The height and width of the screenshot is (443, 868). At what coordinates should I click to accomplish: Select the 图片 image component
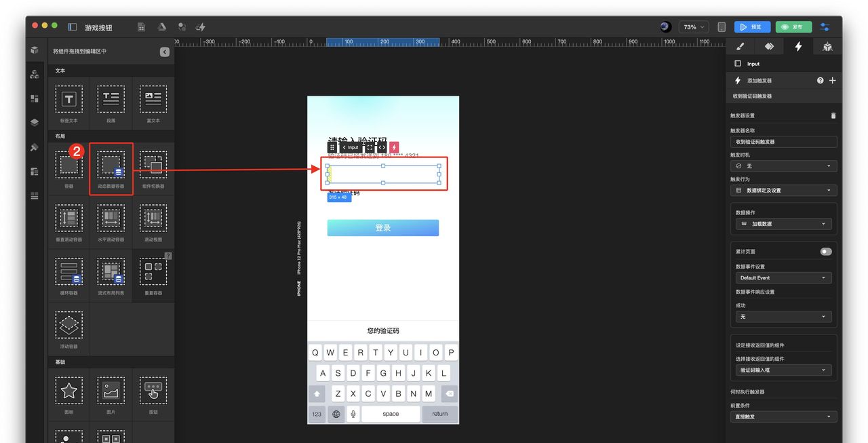pyautogui.click(x=111, y=395)
